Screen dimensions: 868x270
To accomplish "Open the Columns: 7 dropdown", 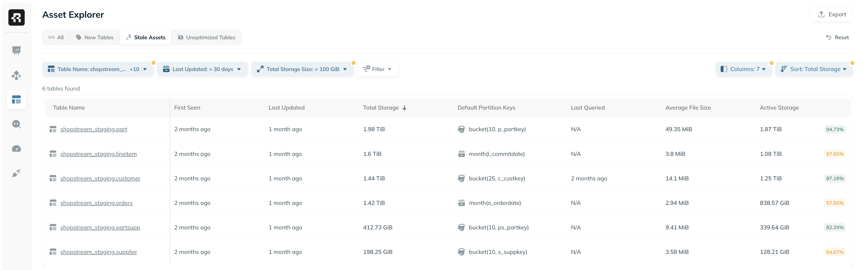I will pos(743,69).
